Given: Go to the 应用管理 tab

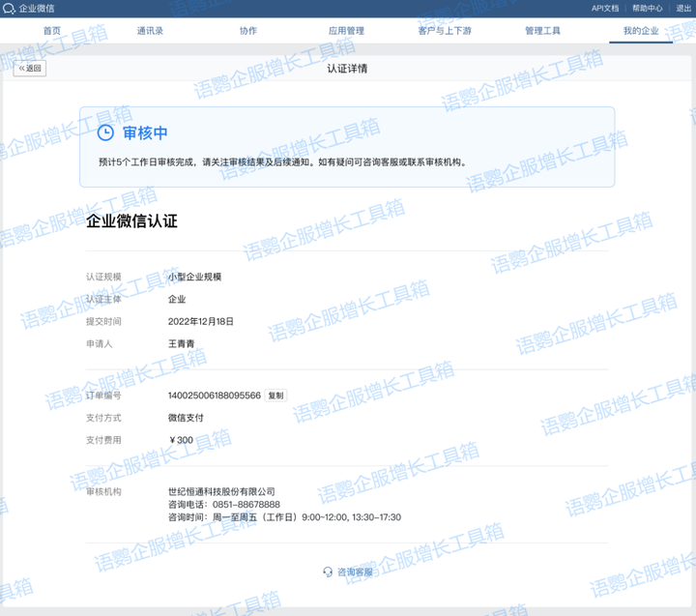Looking at the screenshot, I should click(346, 31).
